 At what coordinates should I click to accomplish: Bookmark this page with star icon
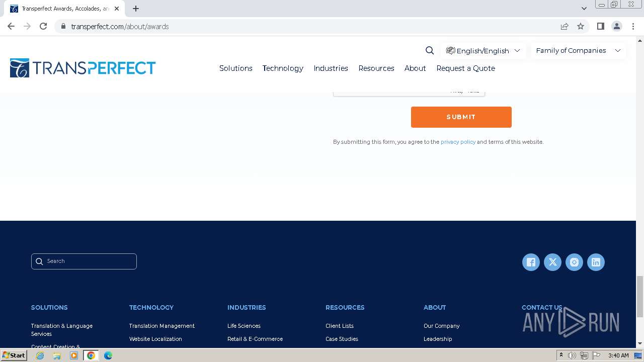pos(581,26)
